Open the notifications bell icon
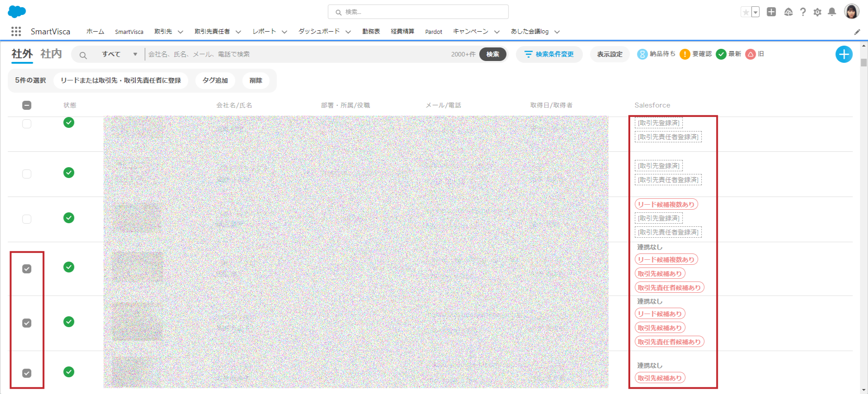 [832, 12]
